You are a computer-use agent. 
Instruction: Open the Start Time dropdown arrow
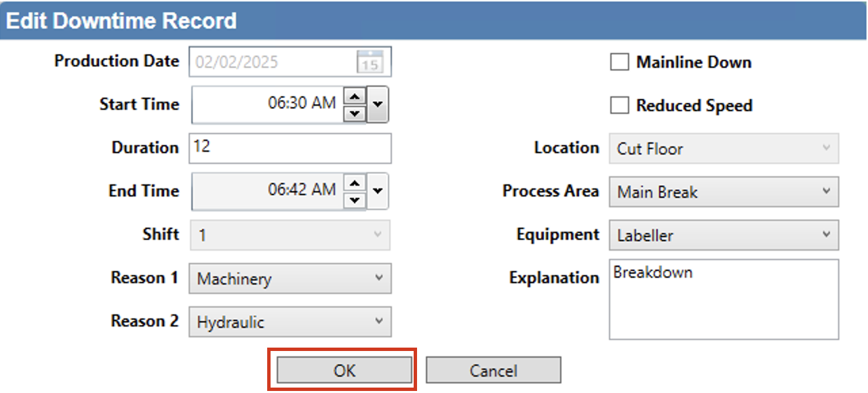tap(378, 105)
